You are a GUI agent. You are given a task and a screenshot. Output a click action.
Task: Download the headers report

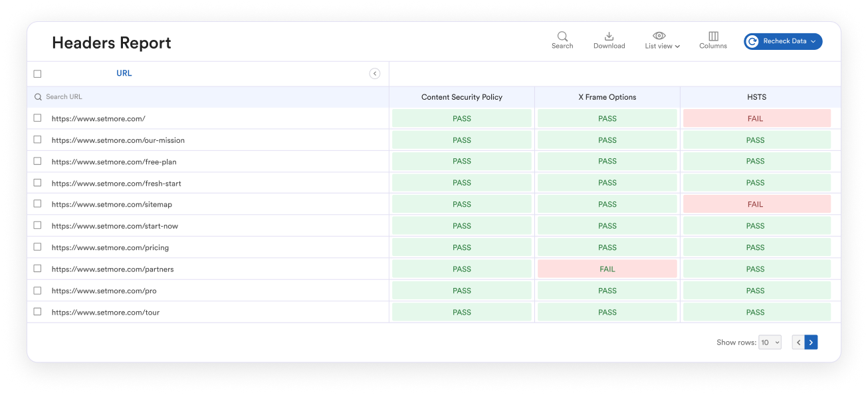pyautogui.click(x=609, y=40)
